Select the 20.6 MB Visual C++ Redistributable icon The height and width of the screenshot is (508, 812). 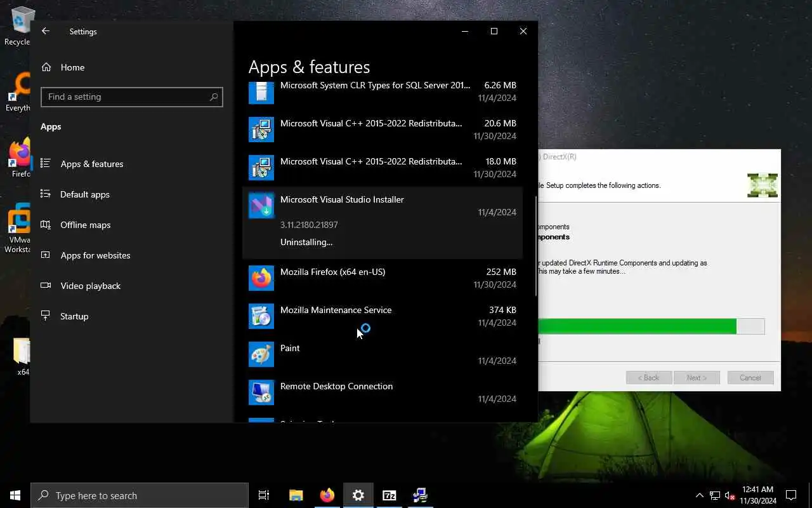click(261, 130)
